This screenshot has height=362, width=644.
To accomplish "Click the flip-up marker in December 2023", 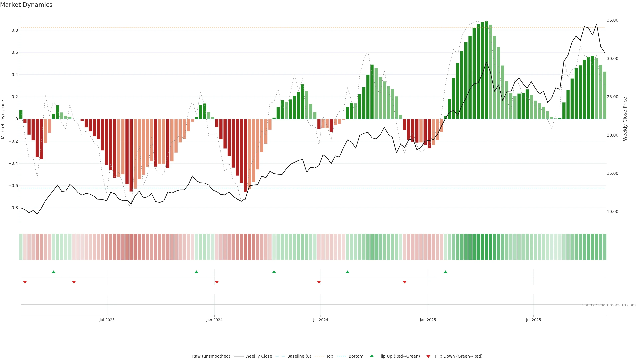I will [196, 272].
